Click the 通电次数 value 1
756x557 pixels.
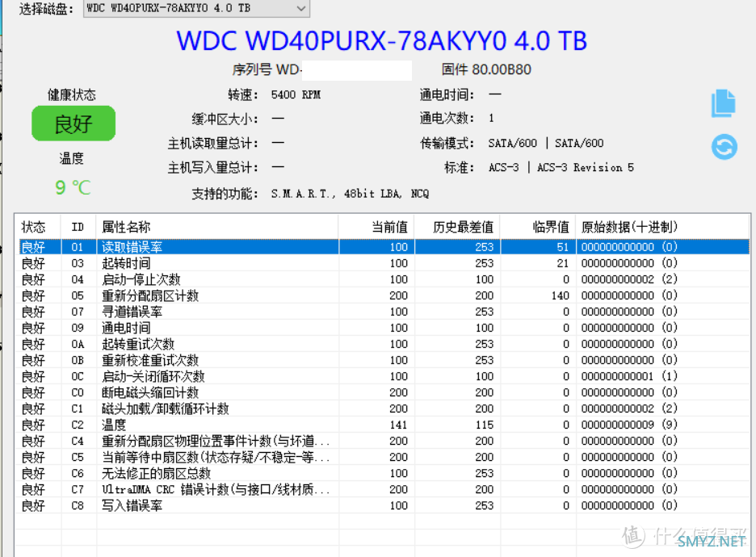tap(491, 118)
